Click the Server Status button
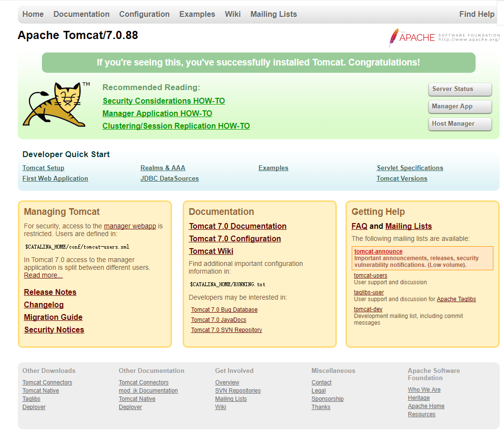 (x=460, y=89)
